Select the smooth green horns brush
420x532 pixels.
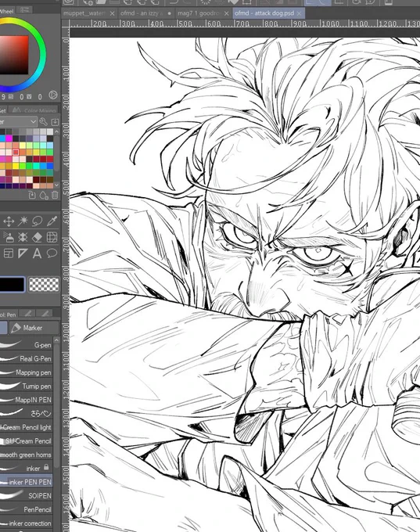26,455
